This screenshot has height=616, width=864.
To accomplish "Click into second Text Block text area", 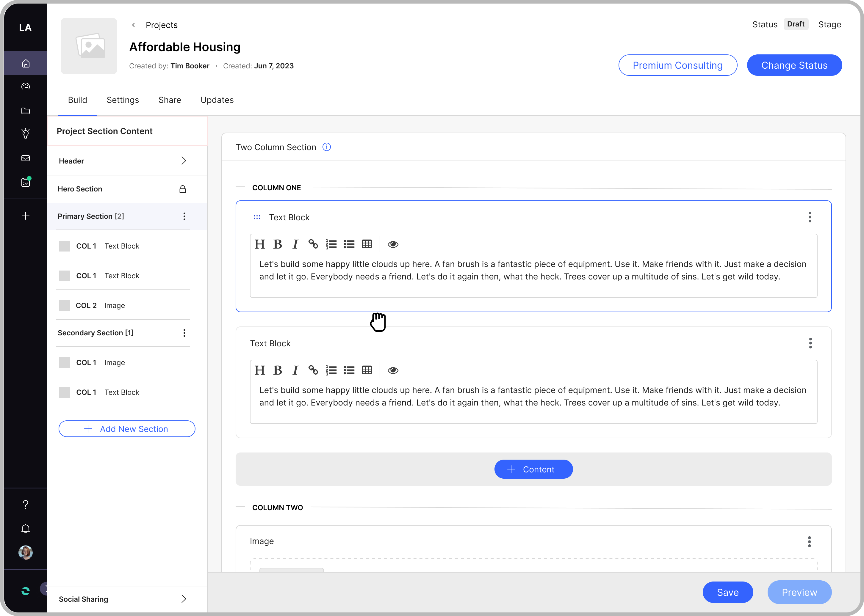I will pyautogui.click(x=533, y=401).
